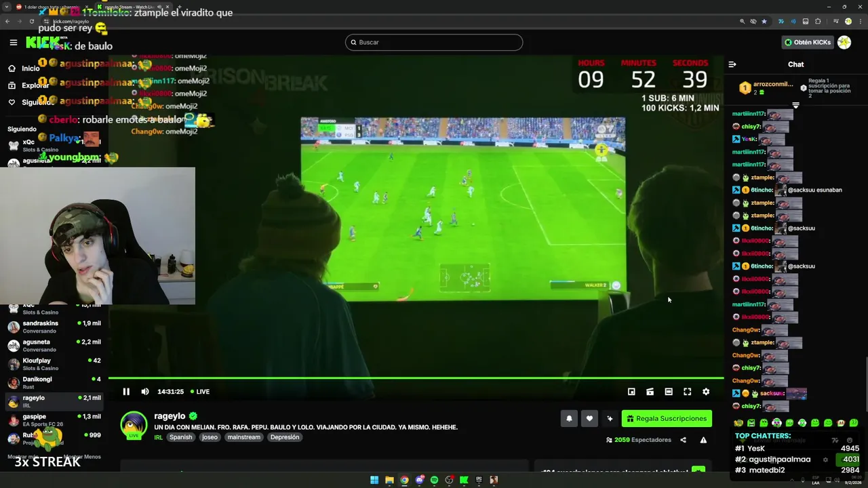
Task: Report stream with warning triangle icon
Action: point(703,440)
